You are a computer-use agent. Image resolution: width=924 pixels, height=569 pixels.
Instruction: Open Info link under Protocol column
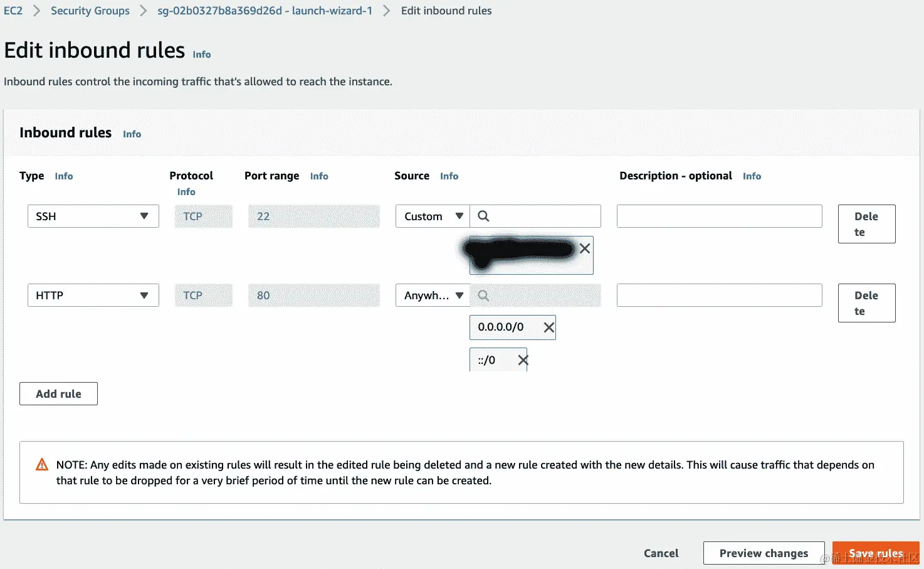click(x=186, y=192)
